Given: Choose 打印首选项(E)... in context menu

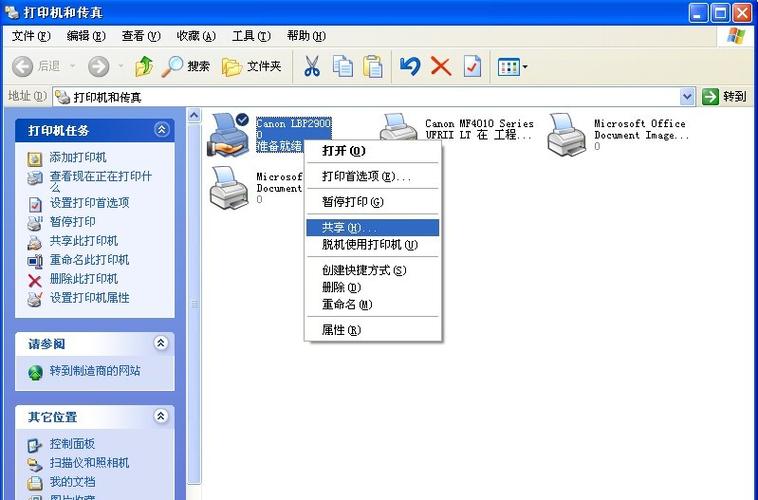Looking at the screenshot, I should click(x=373, y=176).
